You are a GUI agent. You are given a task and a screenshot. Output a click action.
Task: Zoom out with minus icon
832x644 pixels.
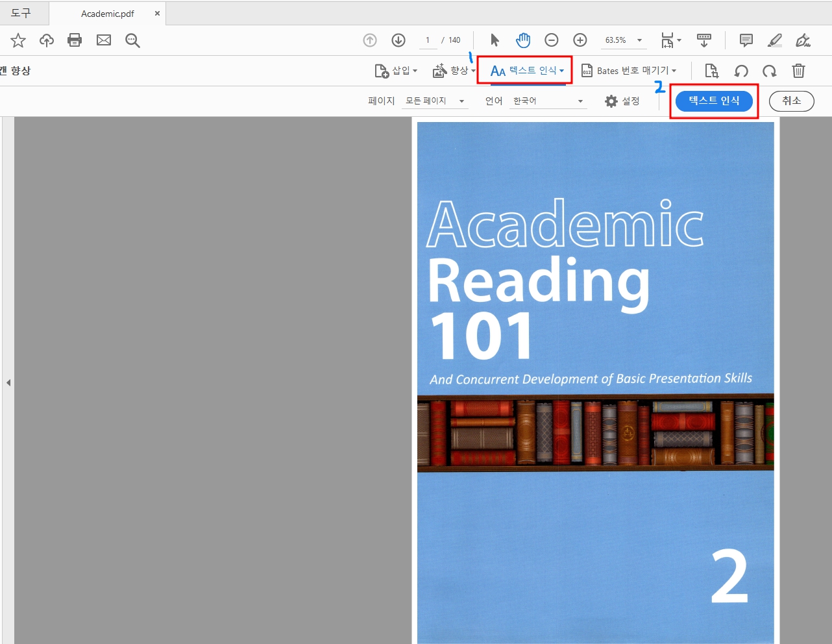(x=552, y=40)
